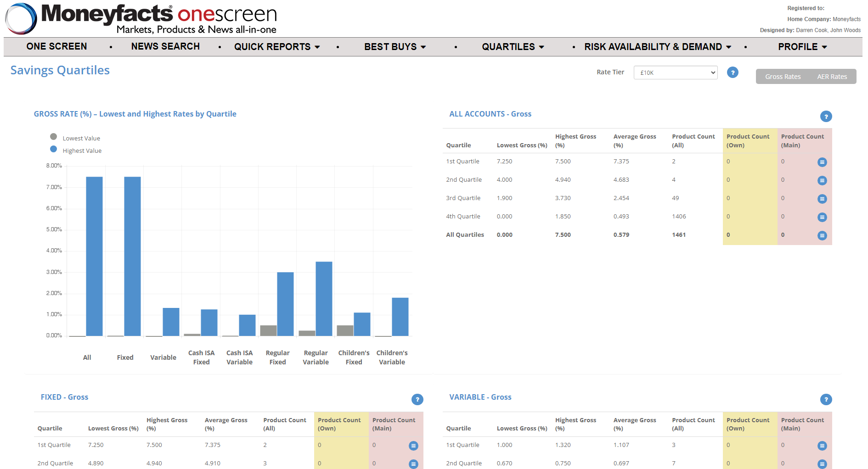868x469 pixels.
Task: Click the help icon in ALL ACCOUNTS panel
Action: 826,117
